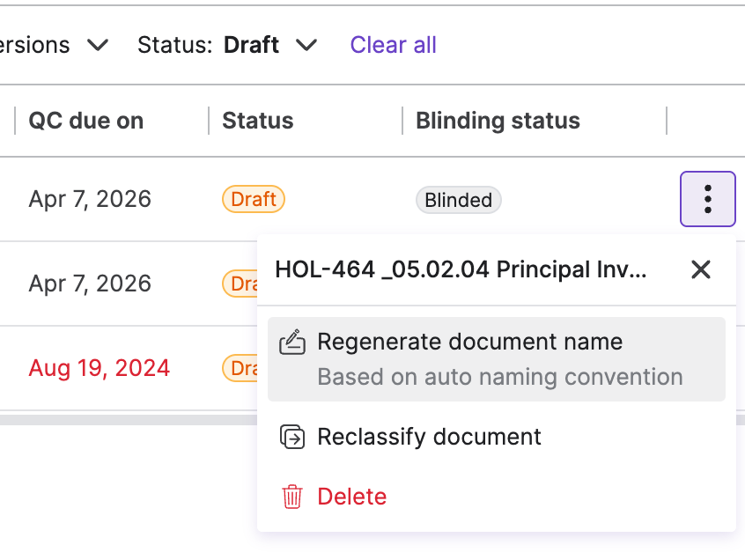
Task: Clear all applied filters
Action: point(394,45)
